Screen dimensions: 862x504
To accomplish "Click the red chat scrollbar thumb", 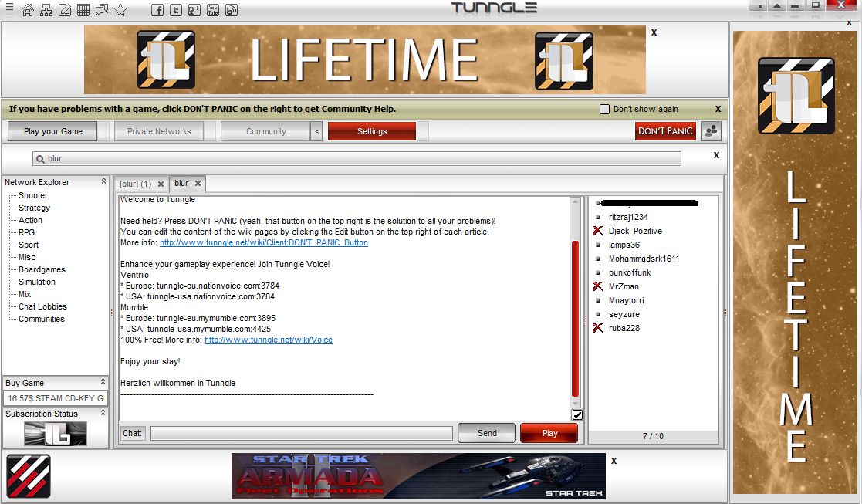I will tap(575, 319).
